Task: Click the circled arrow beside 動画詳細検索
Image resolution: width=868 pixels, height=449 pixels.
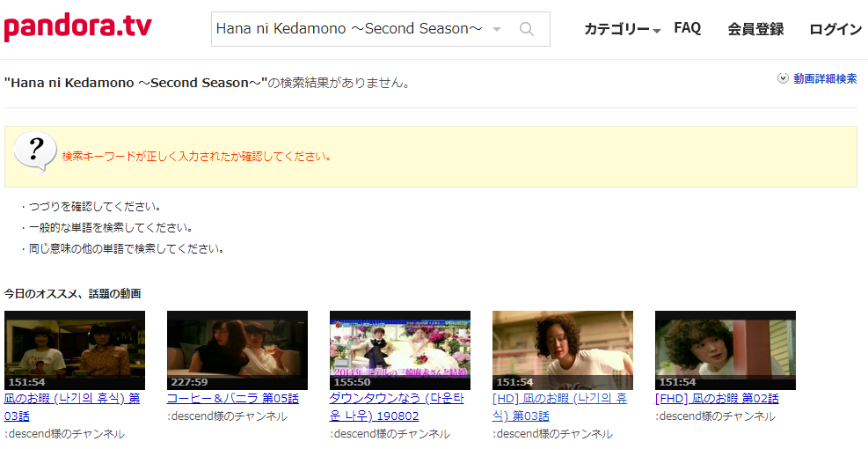Action: click(x=783, y=78)
